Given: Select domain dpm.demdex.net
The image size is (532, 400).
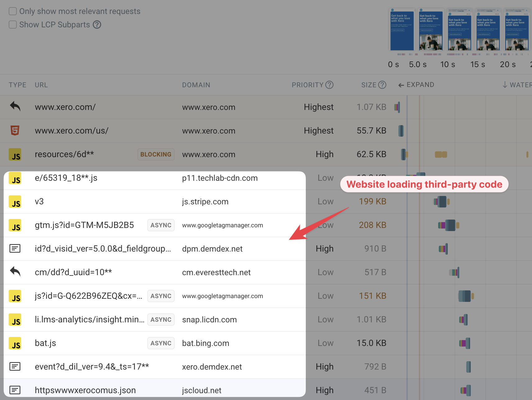Looking at the screenshot, I should pyautogui.click(x=212, y=249).
